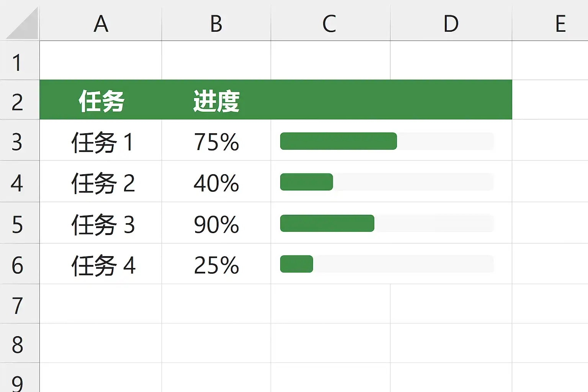
Task: Click empty cell A1
Action: pos(101,60)
